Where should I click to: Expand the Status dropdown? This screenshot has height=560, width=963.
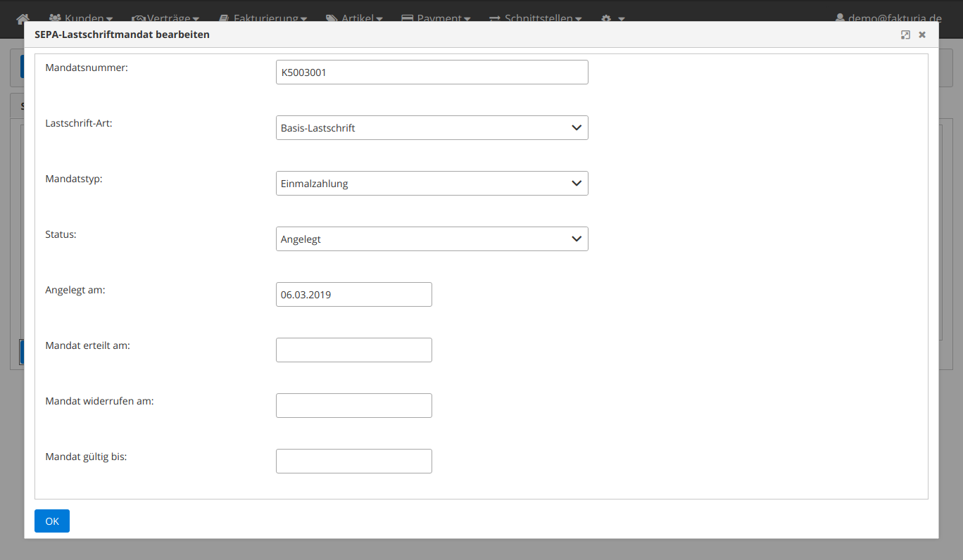[432, 239]
